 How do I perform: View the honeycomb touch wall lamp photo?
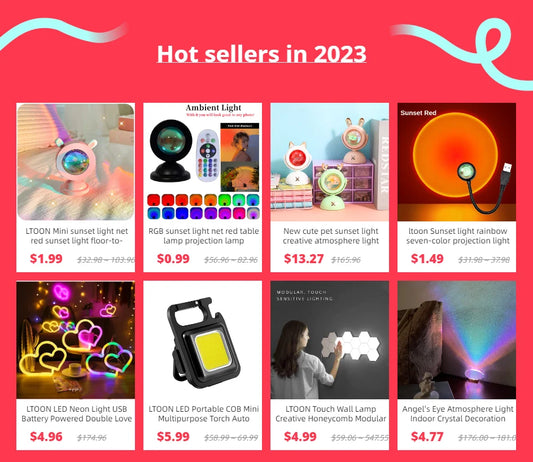click(x=330, y=340)
